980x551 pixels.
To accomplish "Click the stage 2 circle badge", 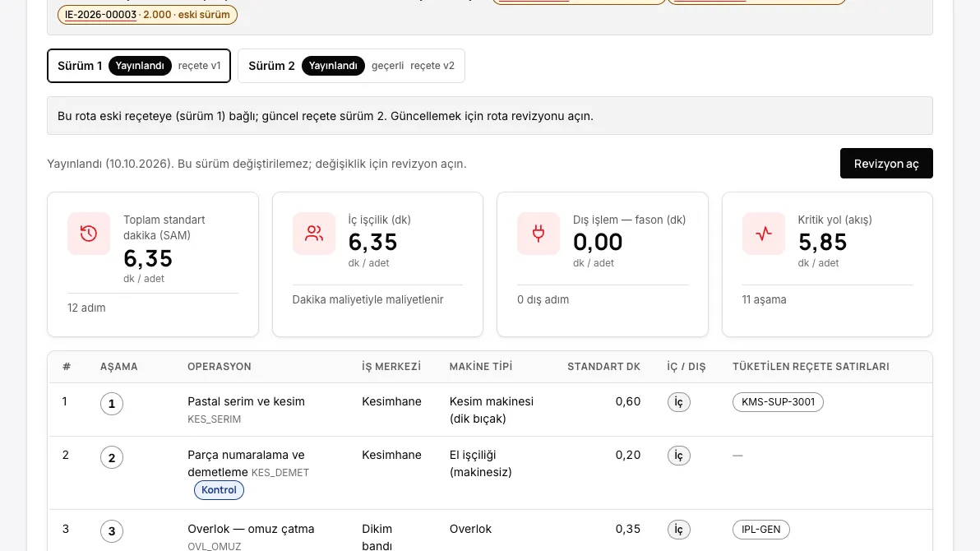I will point(112,457).
